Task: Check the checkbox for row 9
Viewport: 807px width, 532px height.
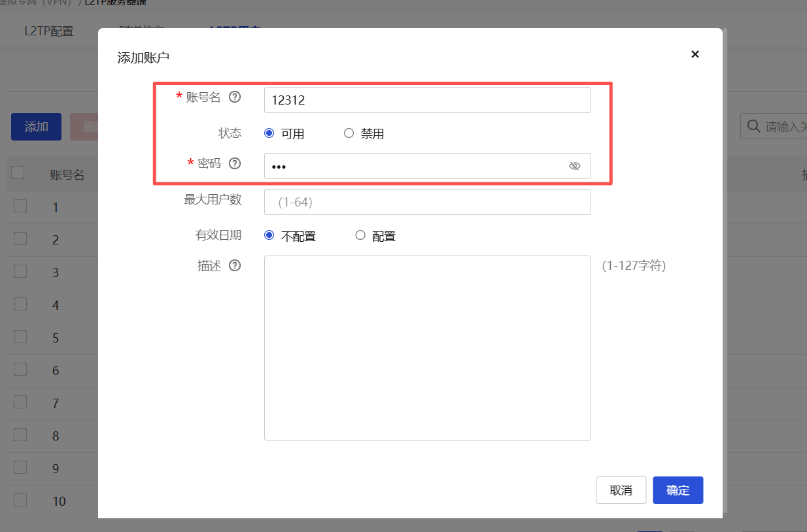Action: pyautogui.click(x=20, y=467)
